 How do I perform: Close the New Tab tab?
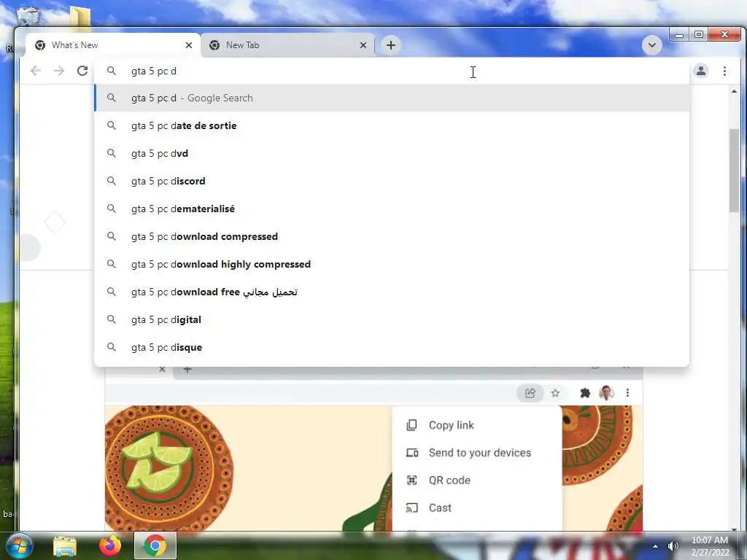(363, 45)
